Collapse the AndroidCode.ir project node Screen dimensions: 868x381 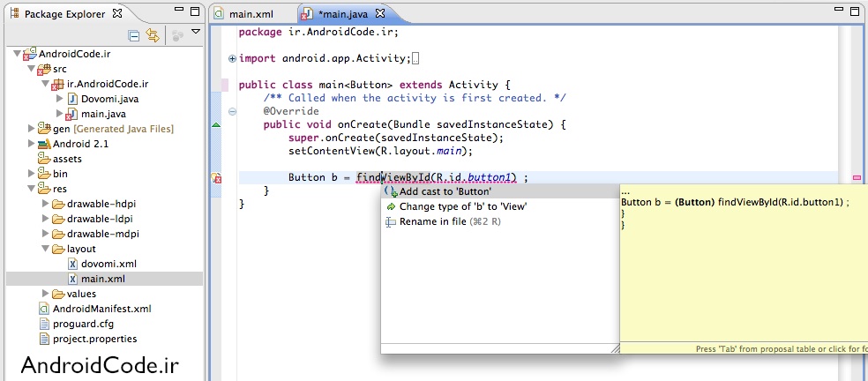(x=19, y=54)
